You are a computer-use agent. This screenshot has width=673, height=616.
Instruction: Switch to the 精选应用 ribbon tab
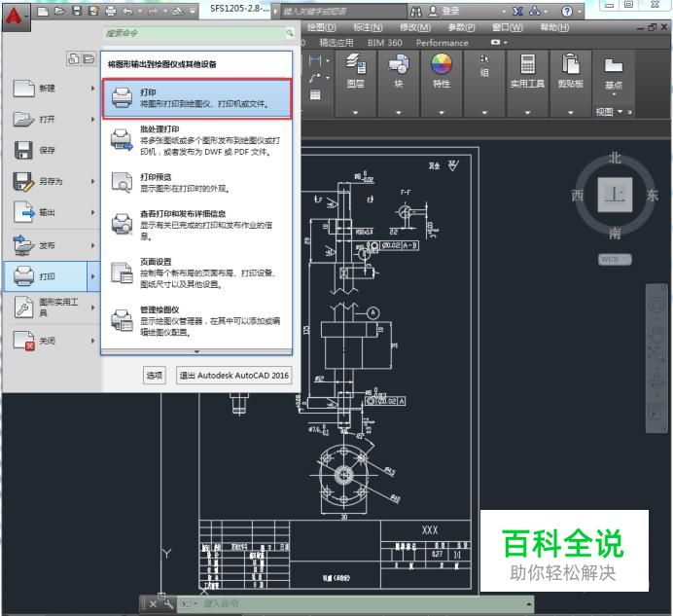click(x=336, y=43)
